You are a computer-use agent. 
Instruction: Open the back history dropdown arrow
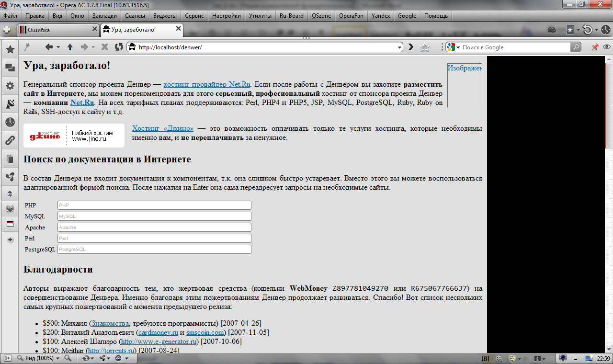58,47
